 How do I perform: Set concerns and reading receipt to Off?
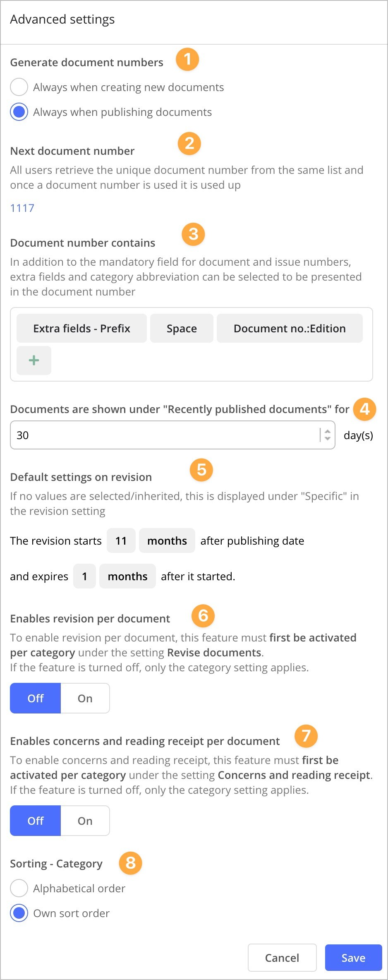click(36, 821)
